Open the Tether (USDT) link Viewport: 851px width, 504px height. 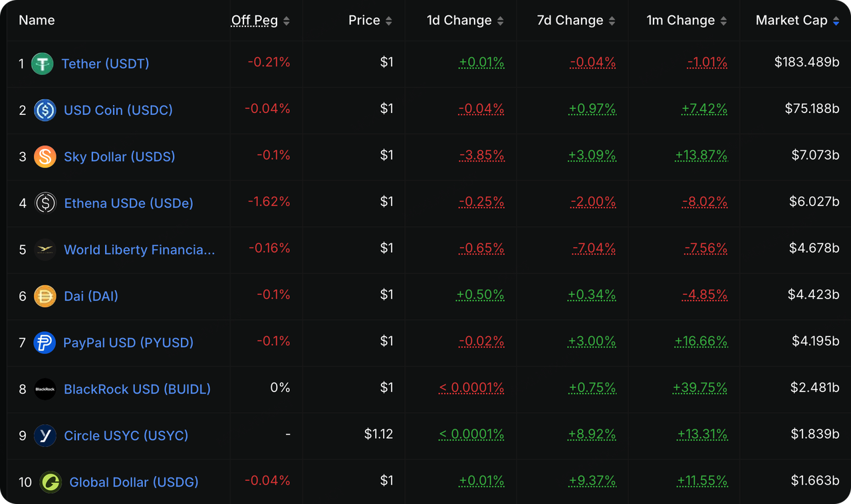(x=105, y=64)
